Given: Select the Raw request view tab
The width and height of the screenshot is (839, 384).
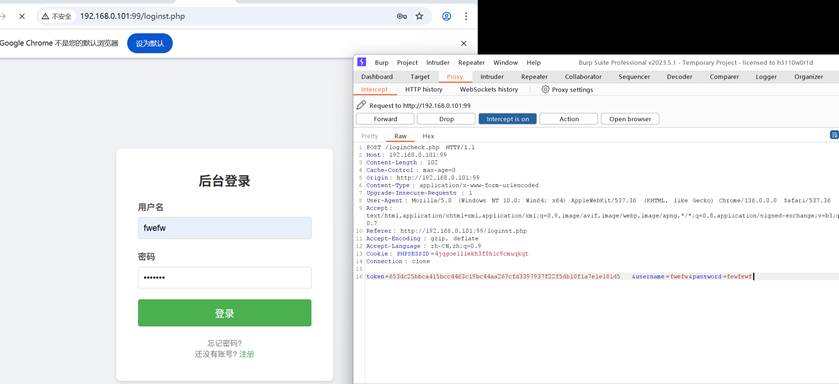Looking at the screenshot, I should coord(400,136).
